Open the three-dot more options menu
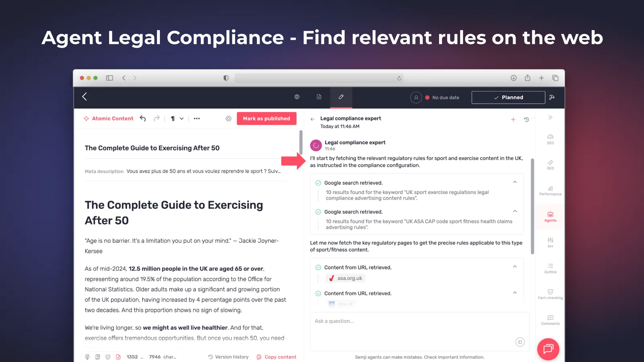Viewport: 644px width, 362px height. pos(197,118)
